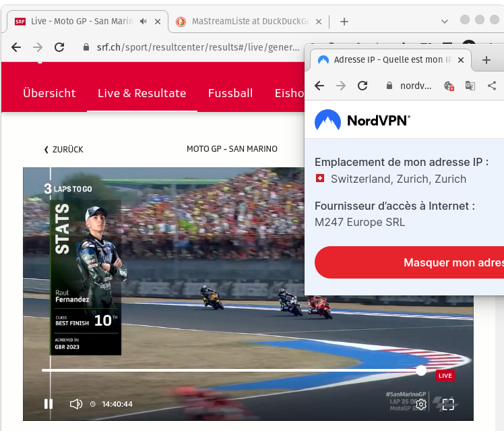The image size is (504, 431).
Task: Open the Übersicht menu item
Action: [x=49, y=93]
